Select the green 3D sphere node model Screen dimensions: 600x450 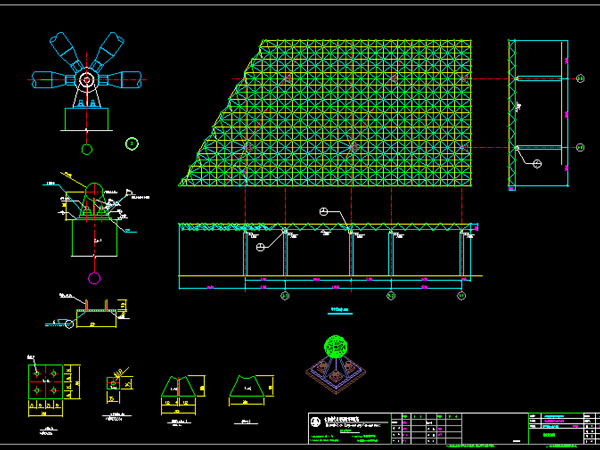(x=338, y=349)
